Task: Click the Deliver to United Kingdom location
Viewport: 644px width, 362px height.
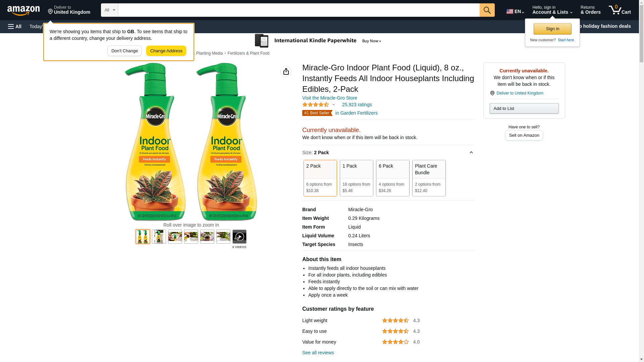Action: pos(69,10)
